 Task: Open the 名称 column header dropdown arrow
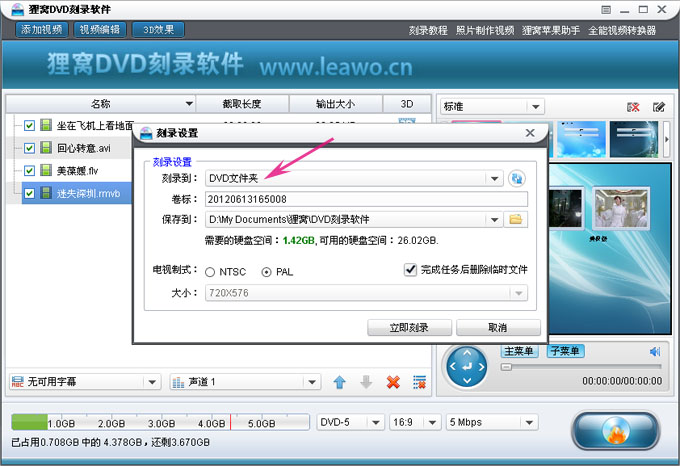coord(189,104)
